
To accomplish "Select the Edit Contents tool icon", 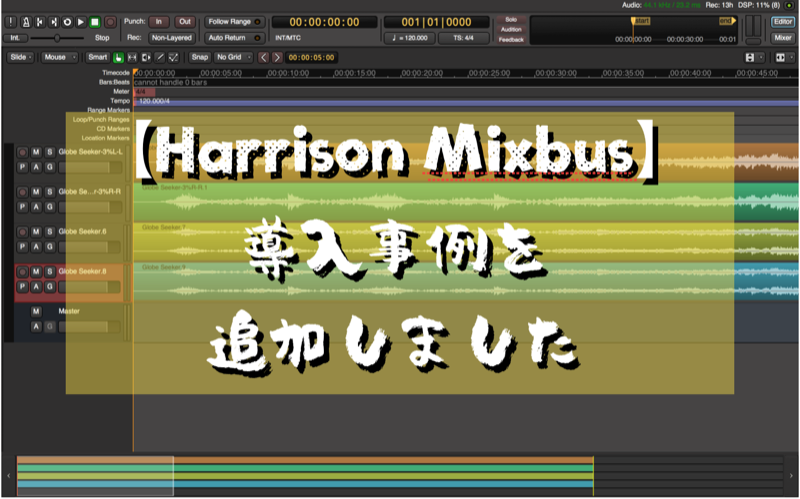I will tap(173, 57).
